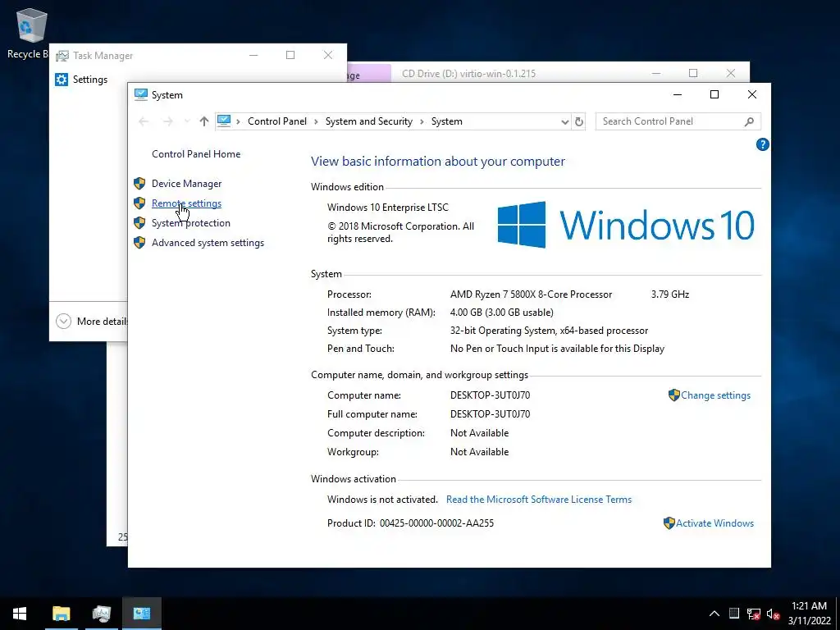Screen dimensions: 840x630
Task: Click the processor name AMD Ryzen 7 5800X
Action: (x=531, y=294)
